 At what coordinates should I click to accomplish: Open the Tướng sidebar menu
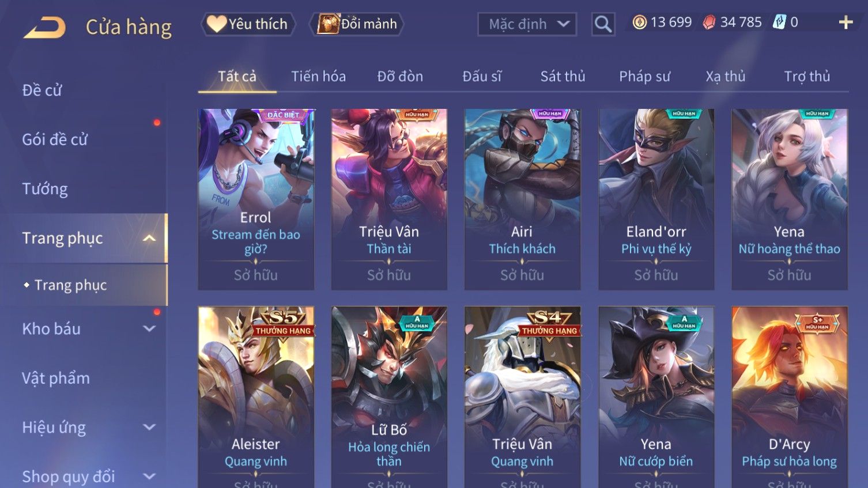tap(45, 189)
